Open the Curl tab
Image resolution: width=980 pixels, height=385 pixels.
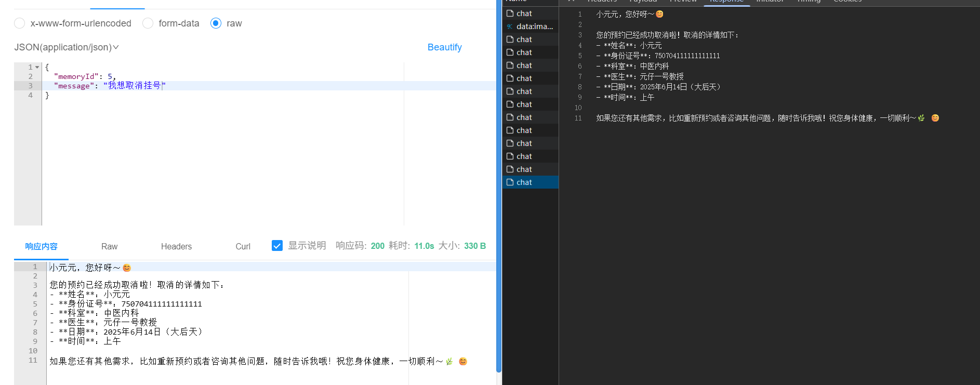click(x=243, y=246)
